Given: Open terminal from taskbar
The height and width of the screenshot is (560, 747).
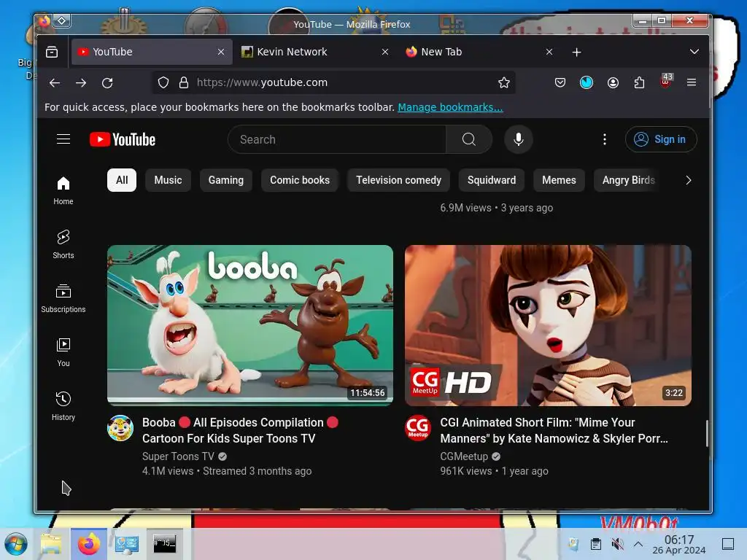Looking at the screenshot, I should click(x=164, y=544).
